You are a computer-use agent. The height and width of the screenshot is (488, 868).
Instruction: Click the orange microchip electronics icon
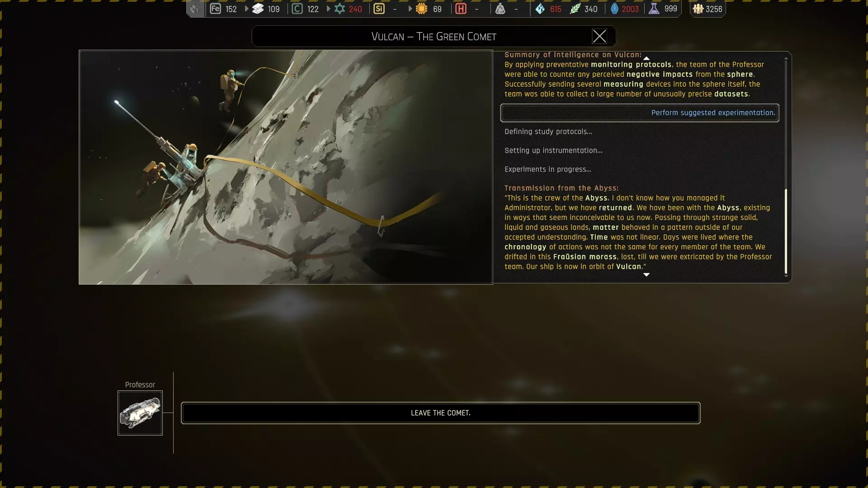coord(421,9)
